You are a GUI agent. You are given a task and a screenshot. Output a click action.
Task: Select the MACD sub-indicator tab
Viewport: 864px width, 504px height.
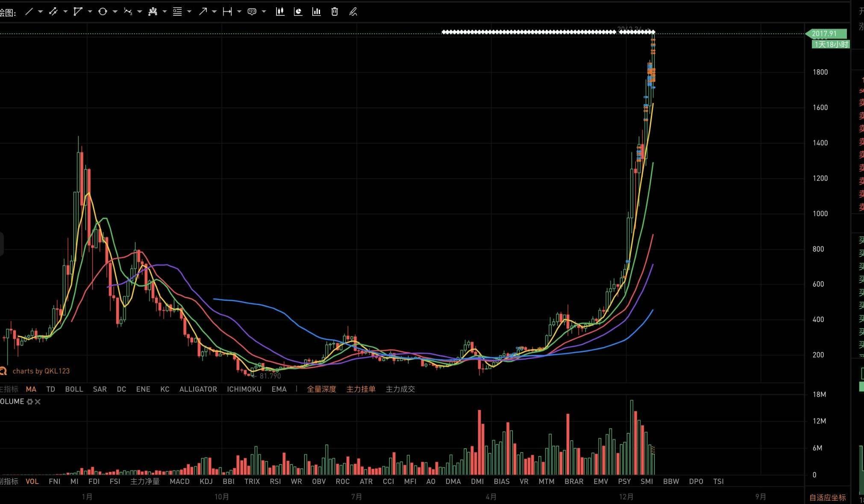point(179,481)
